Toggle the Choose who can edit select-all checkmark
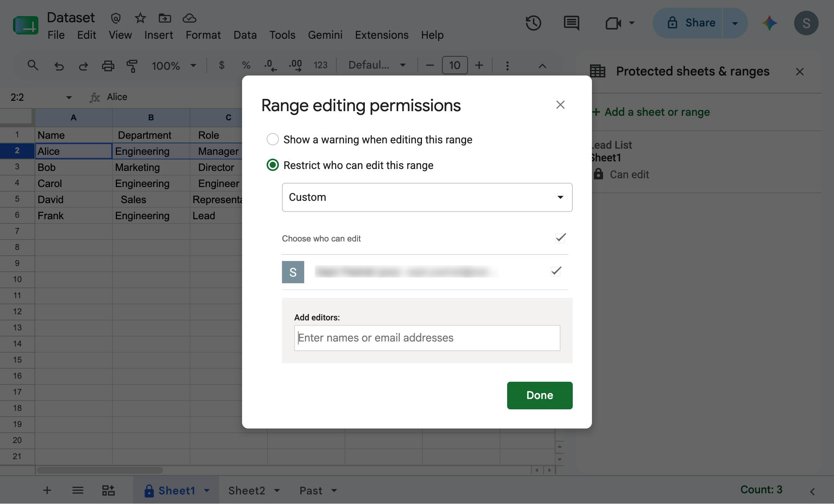This screenshot has height=504, width=834. point(560,238)
